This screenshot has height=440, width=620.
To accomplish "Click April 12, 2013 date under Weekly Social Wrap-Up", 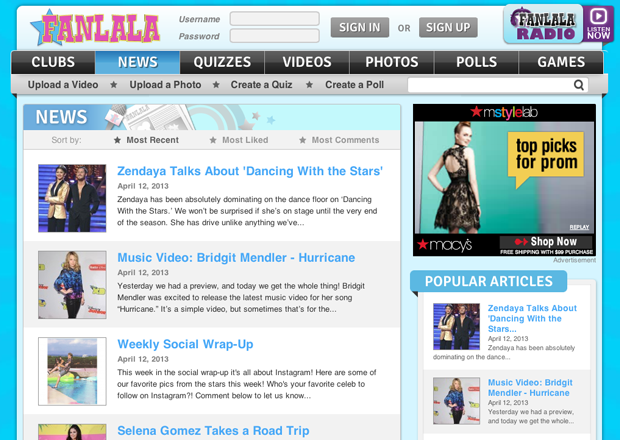I will [143, 359].
